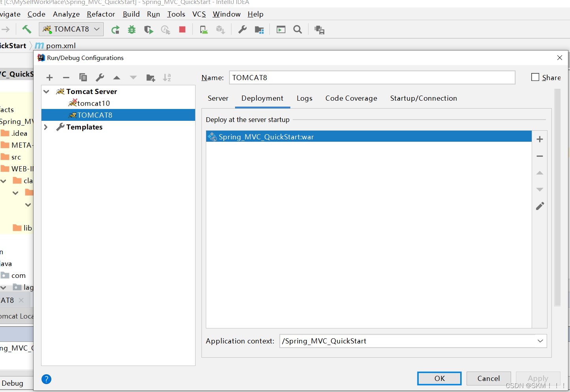The width and height of the screenshot is (570, 392).
Task: Open help question mark icon
Action: (46, 379)
